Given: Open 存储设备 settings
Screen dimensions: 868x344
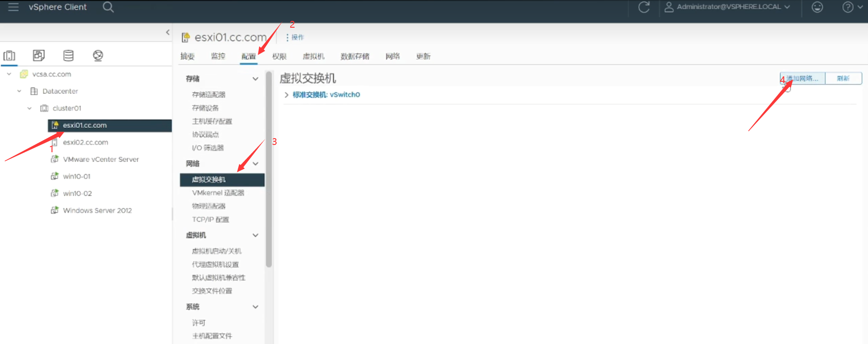Looking at the screenshot, I should point(205,108).
